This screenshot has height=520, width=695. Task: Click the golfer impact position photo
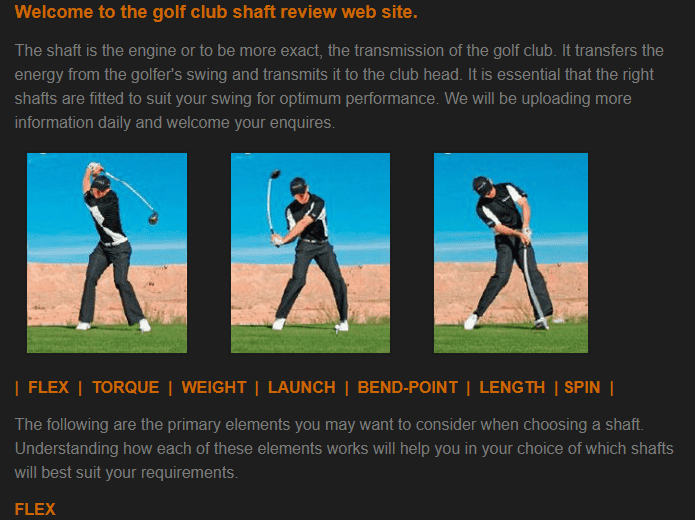click(x=511, y=253)
